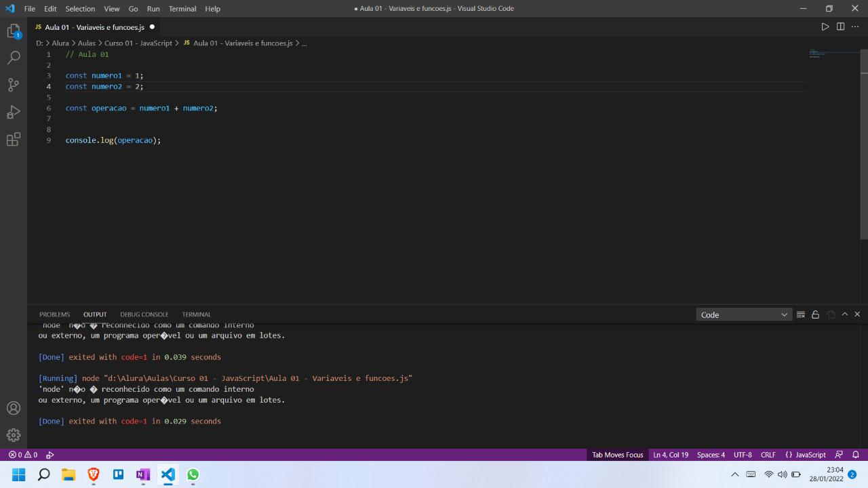Open Trello from taskbar
The width and height of the screenshot is (868, 488).
[x=118, y=475]
